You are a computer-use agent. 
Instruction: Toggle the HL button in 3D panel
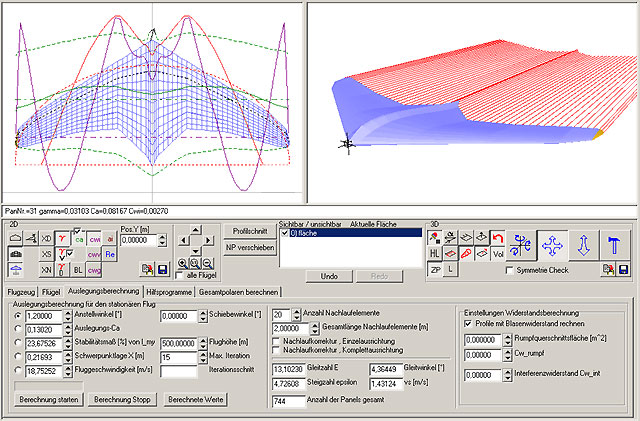(435, 254)
